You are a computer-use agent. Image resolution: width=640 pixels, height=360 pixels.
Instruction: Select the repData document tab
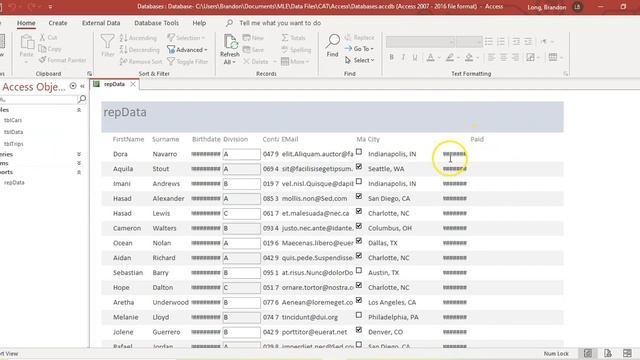[114, 84]
